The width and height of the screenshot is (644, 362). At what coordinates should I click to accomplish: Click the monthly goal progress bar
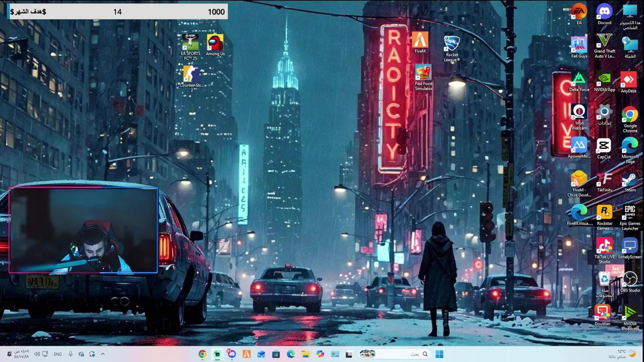click(117, 12)
